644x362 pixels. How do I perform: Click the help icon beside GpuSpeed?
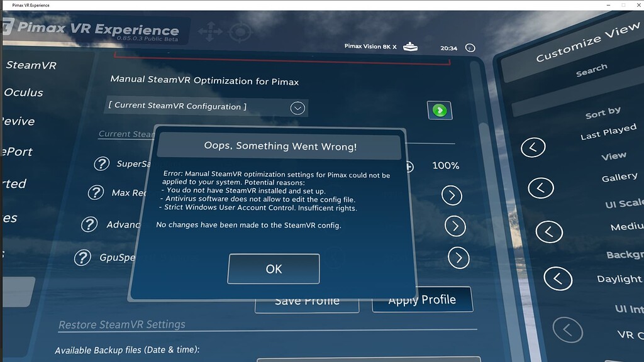coord(82,258)
